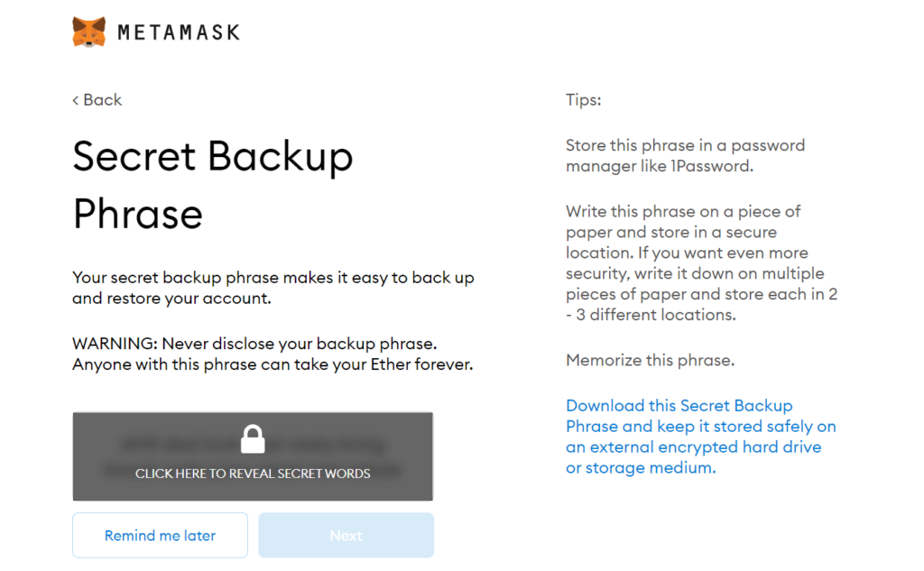The image size is (924, 571).
Task: Go back using the Back link
Action: point(97,99)
